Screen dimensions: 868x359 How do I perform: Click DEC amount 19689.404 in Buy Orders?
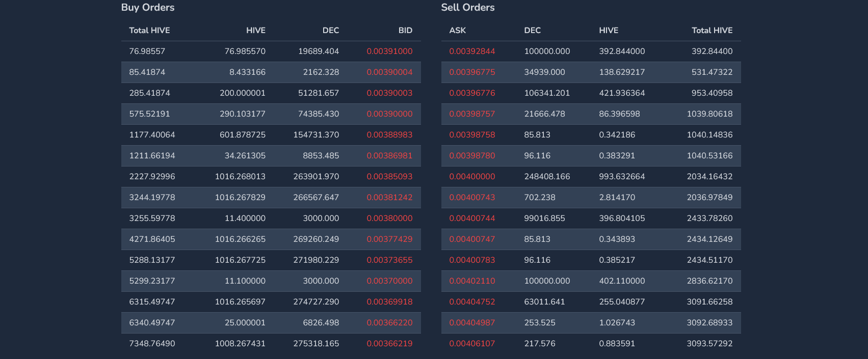[x=319, y=51]
